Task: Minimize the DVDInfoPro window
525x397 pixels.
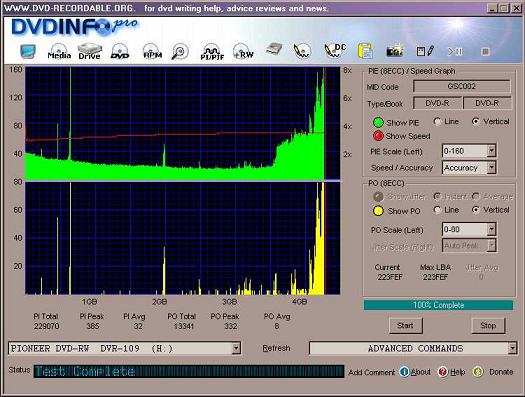Action: tap(492, 8)
